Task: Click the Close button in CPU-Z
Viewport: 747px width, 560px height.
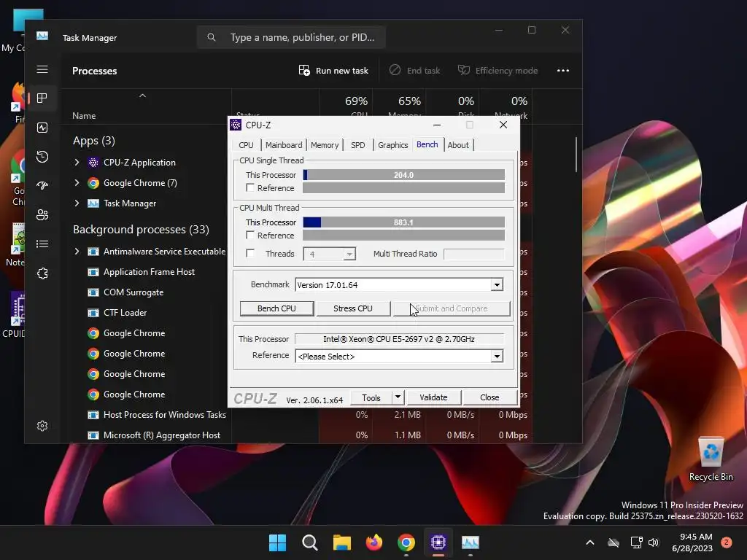Action: click(x=489, y=397)
